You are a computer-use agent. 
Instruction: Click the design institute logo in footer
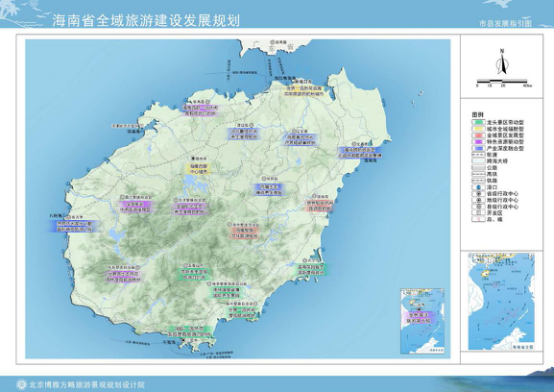click(x=21, y=384)
